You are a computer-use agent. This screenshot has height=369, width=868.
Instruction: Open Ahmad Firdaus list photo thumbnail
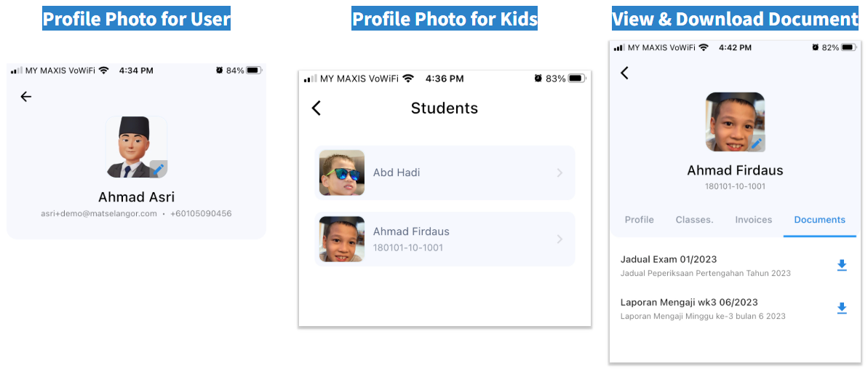(x=342, y=239)
